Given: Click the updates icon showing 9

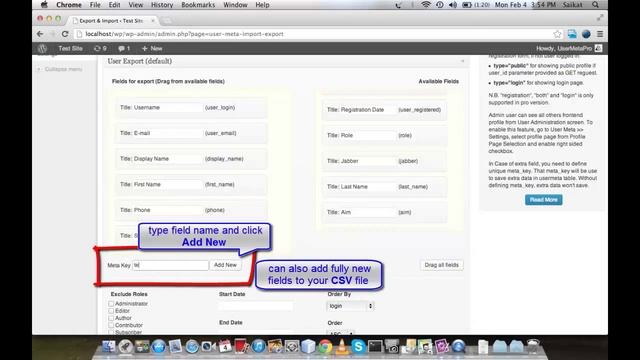Looking at the screenshot, I should [x=100, y=48].
